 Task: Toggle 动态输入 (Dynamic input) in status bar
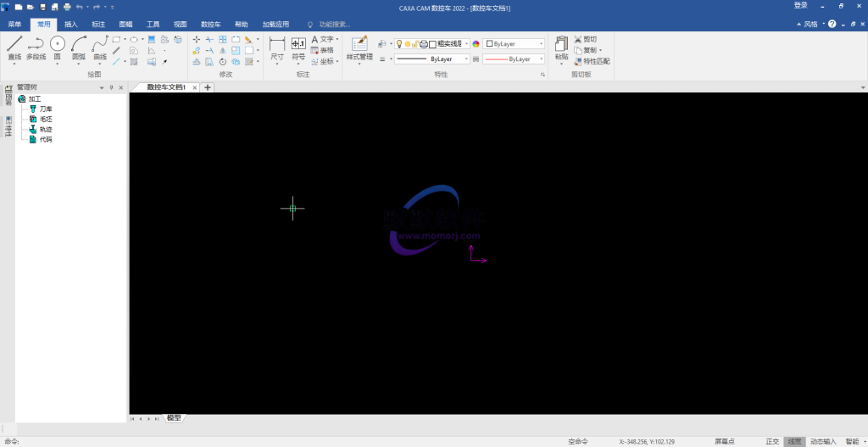pos(822,441)
